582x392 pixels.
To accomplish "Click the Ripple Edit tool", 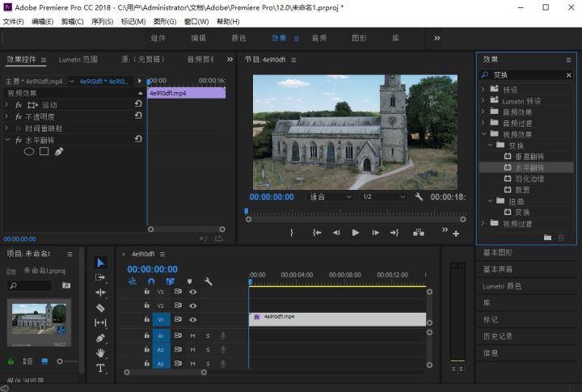I will pyautogui.click(x=100, y=293).
